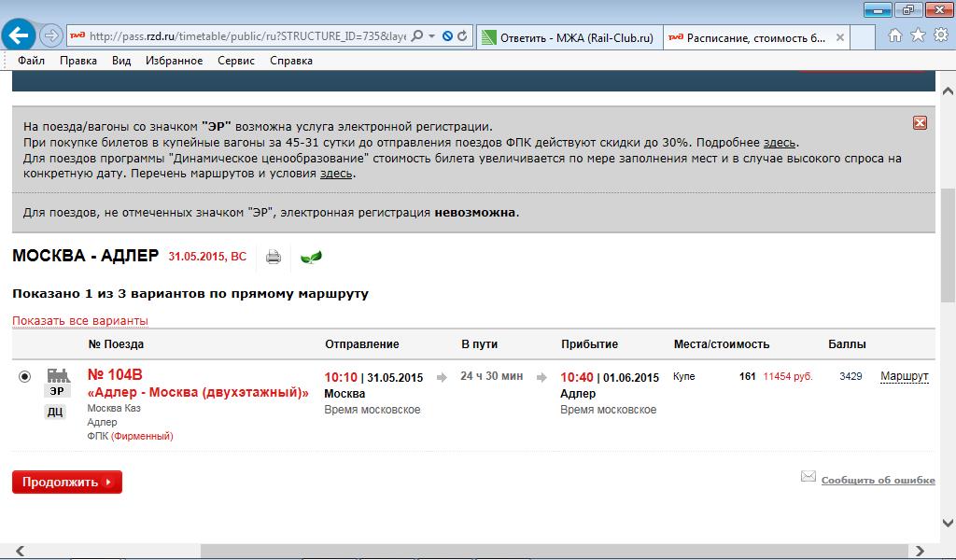
Task: Open the Маршрут link for the train
Action: point(904,377)
